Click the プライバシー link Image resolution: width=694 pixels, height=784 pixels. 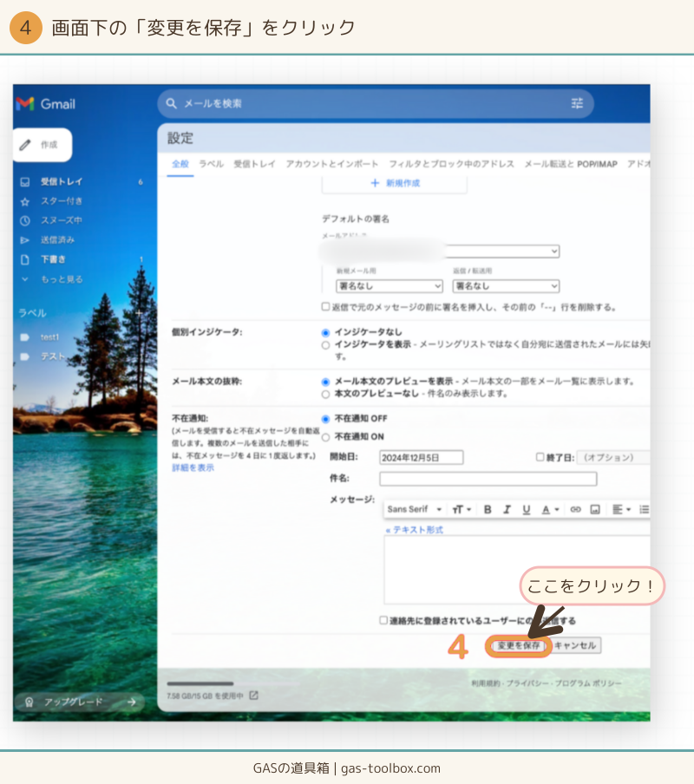tap(527, 683)
